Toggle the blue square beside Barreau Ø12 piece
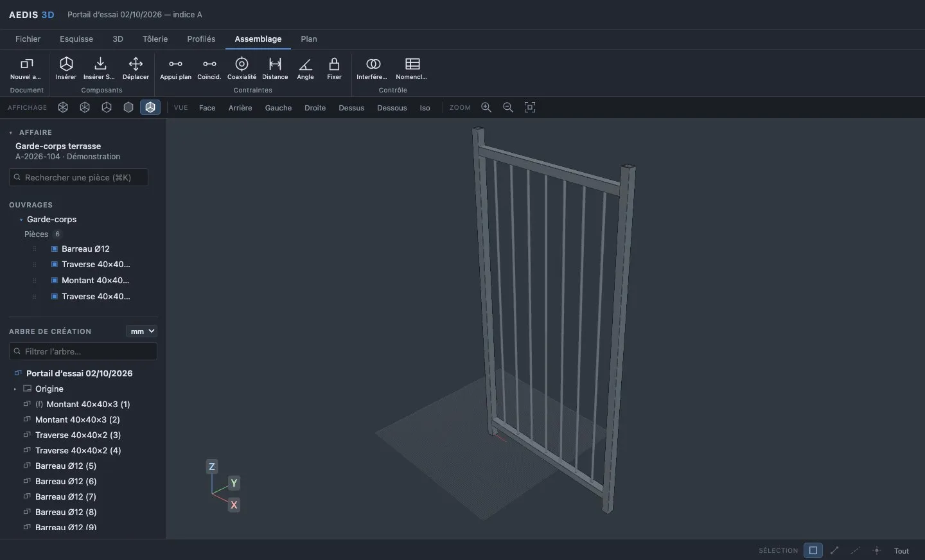The width and height of the screenshot is (925, 560). (55, 249)
